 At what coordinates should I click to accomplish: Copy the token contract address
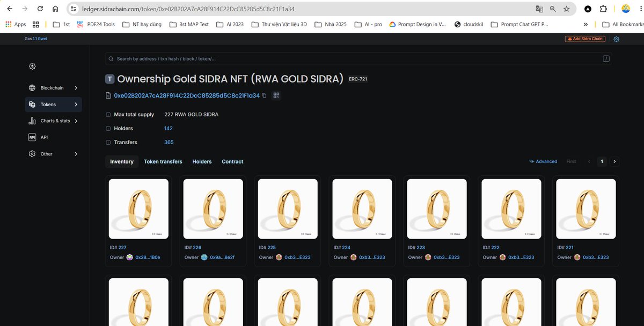264,95
